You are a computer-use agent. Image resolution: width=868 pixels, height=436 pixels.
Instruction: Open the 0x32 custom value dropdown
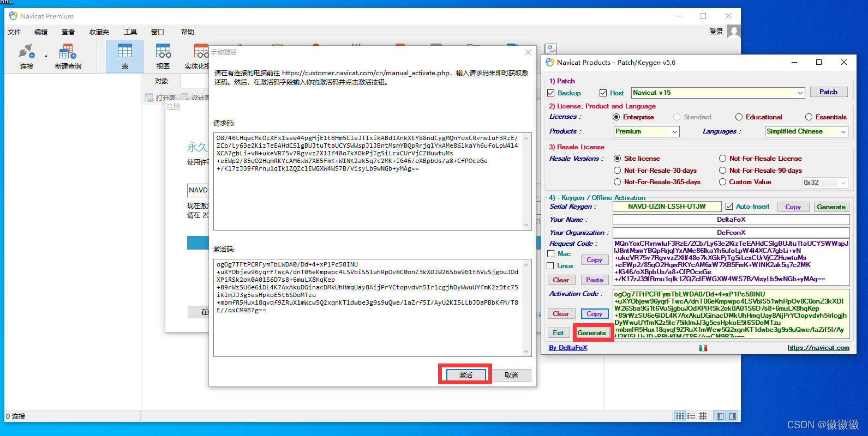825,183
